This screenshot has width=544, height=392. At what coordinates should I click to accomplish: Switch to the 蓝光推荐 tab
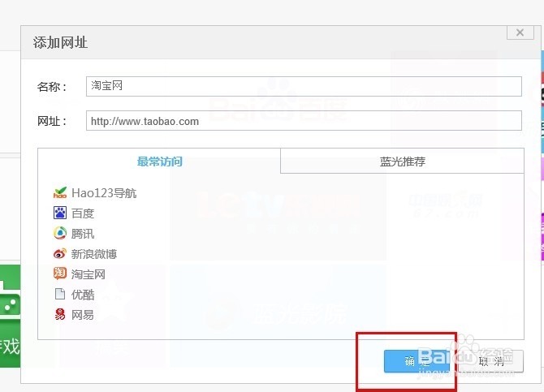click(402, 162)
